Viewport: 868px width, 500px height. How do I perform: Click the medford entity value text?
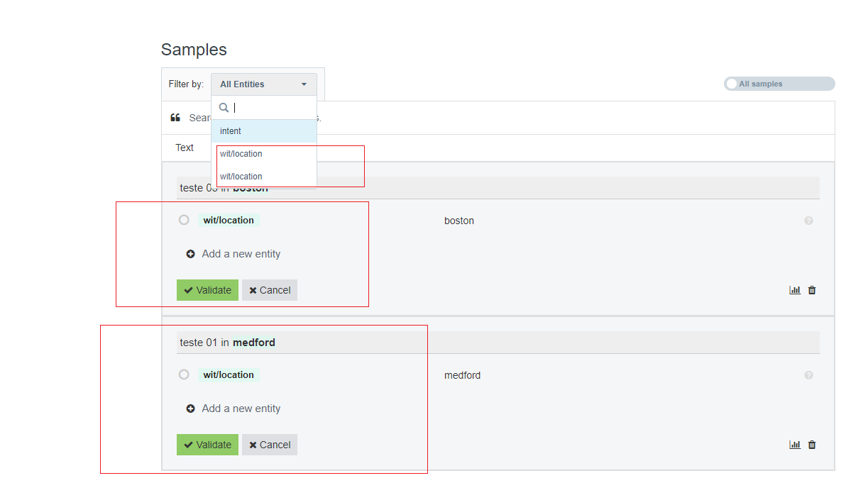(463, 375)
